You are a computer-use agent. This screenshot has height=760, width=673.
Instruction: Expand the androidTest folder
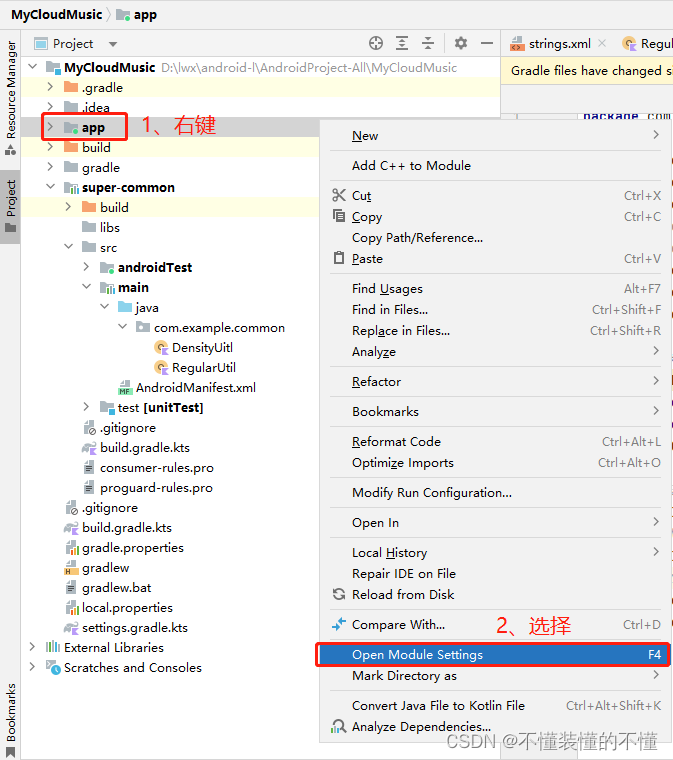(86, 267)
